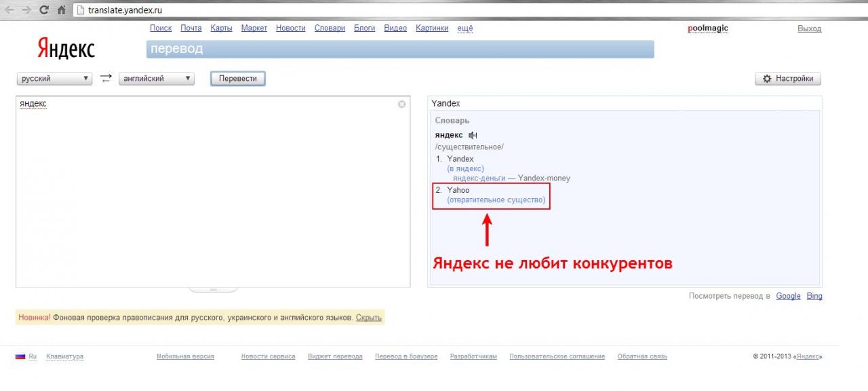
Task: Click the Russian flag language icon
Action: [x=20, y=356]
